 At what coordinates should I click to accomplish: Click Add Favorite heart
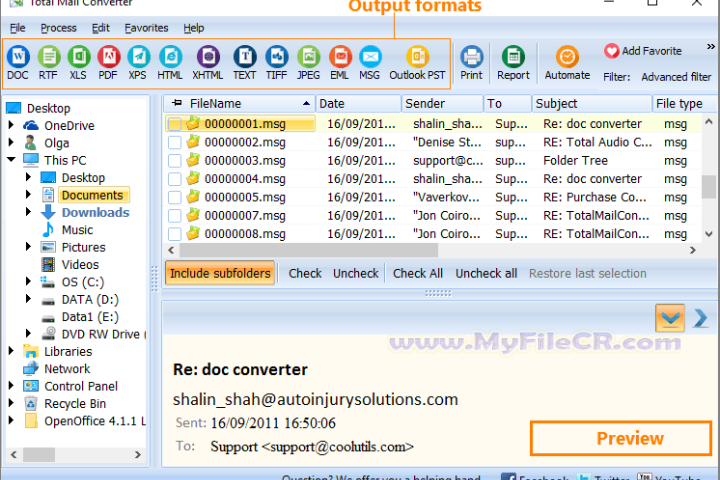coord(612,51)
